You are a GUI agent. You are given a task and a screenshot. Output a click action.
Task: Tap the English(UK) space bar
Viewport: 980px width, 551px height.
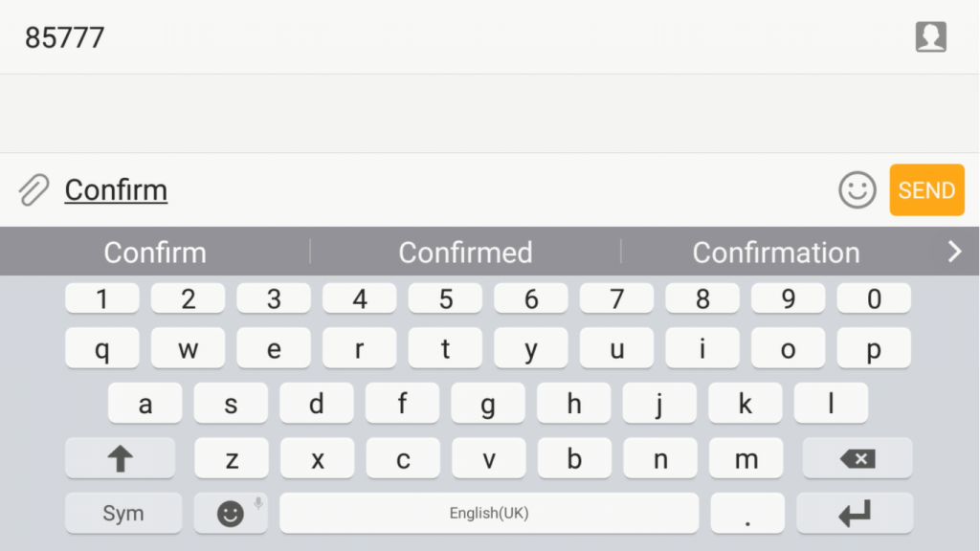pos(489,513)
